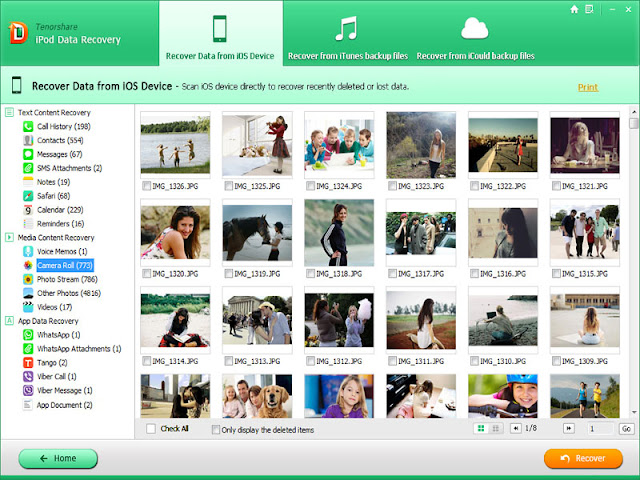The image size is (640, 480).
Task: Select the Camera Roll flower icon
Action: [x=28, y=265]
